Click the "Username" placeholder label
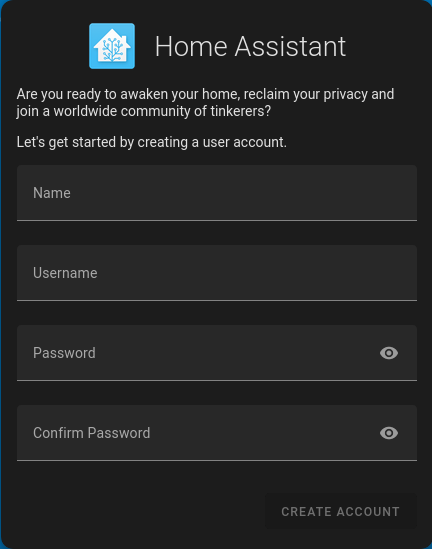The height and width of the screenshot is (549, 432). (x=65, y=273)
